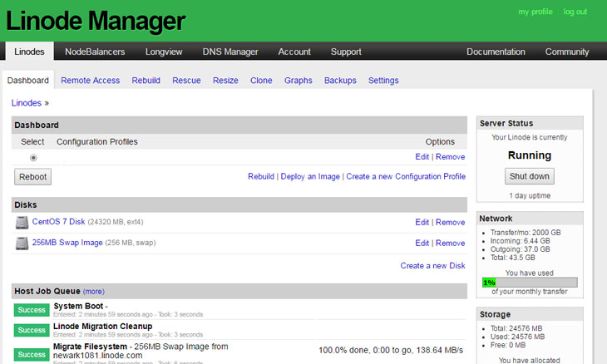Screen dimensions: 607x364
Task: Click the CentOS 7 Disk drive icon
Action: (x=22, y=223)
